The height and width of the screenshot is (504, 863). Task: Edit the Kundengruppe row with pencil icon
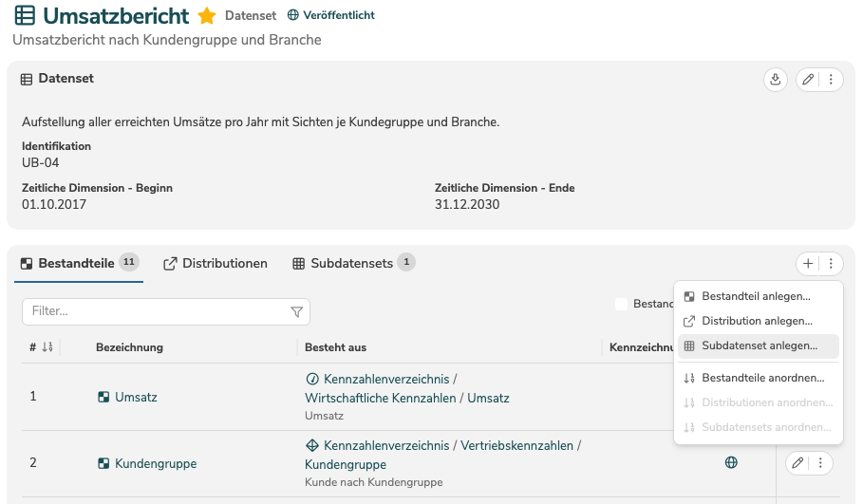pos(797,463)
